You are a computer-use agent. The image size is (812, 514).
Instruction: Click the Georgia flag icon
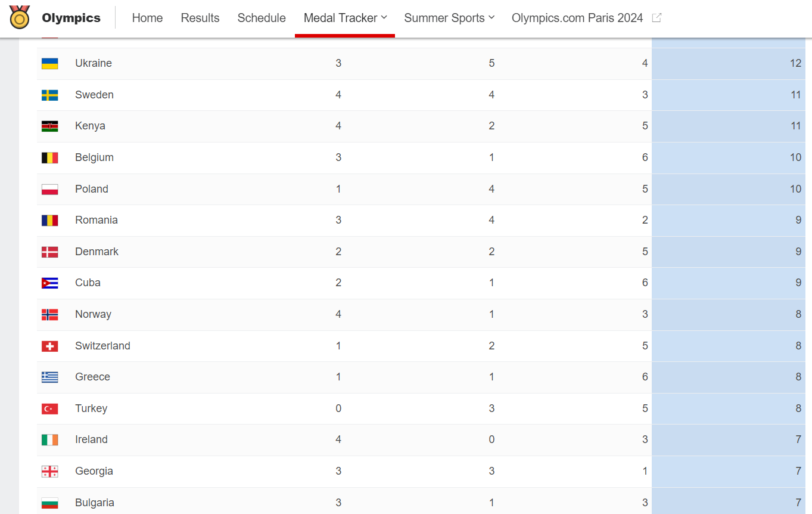click(49, 471)
